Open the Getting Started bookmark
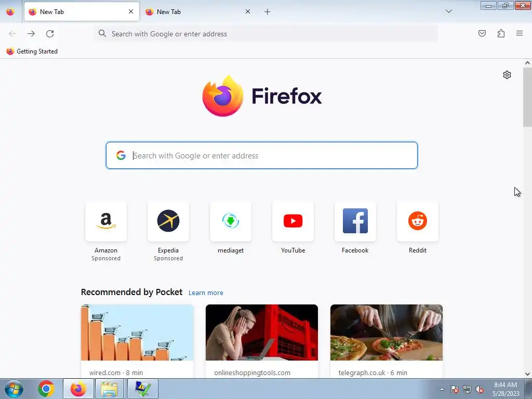Screen dimensions: 532x399 click(32, 51)
